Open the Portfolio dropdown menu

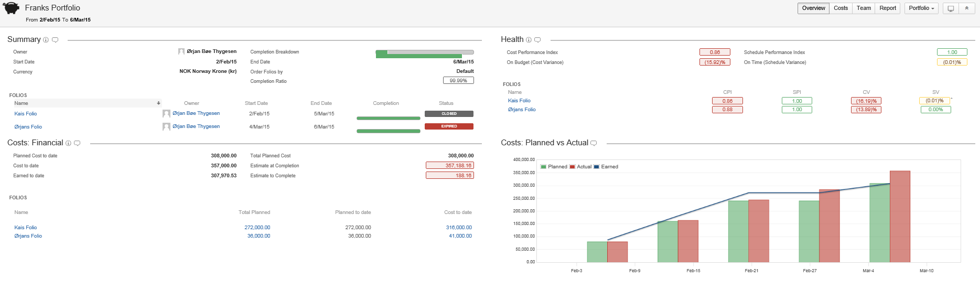pos(921,8)
